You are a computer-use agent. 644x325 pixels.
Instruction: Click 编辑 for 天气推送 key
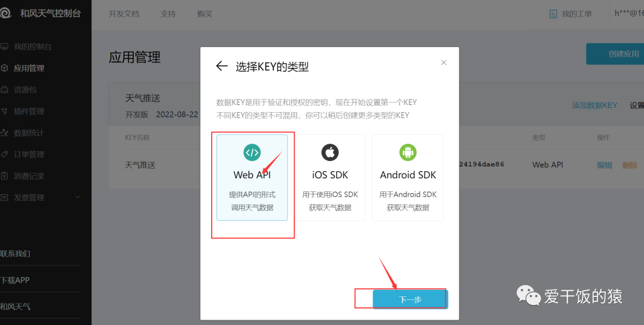(604, 165)
